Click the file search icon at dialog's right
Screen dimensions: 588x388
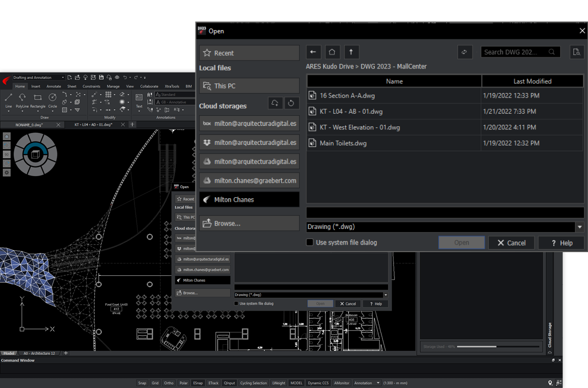(x=577, y=52)
